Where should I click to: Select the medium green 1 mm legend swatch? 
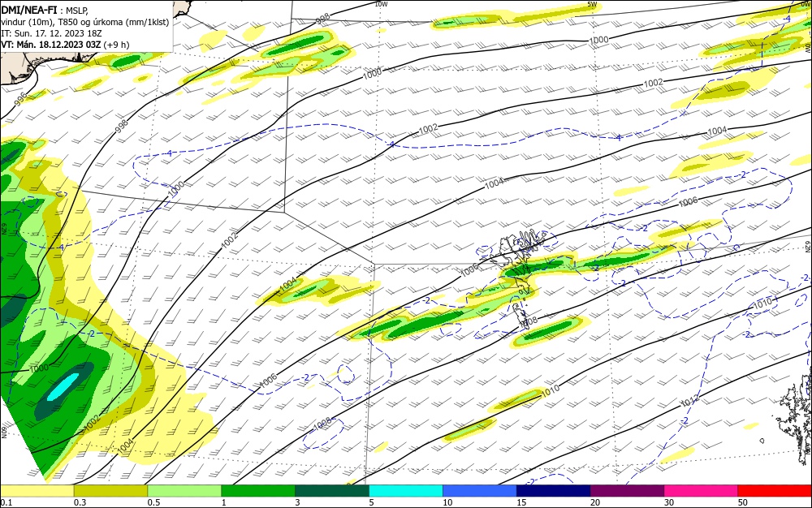[x=258, y=491]
